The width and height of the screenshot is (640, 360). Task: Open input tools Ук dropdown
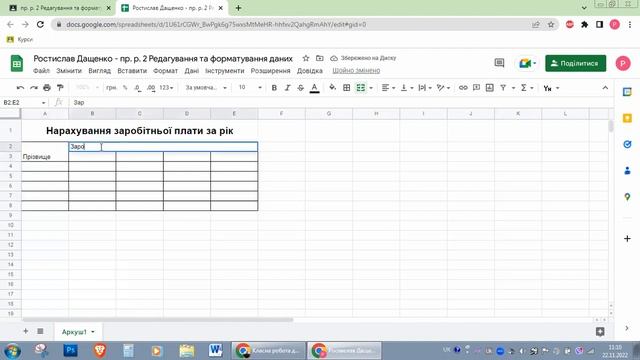(x=551, y=88)
